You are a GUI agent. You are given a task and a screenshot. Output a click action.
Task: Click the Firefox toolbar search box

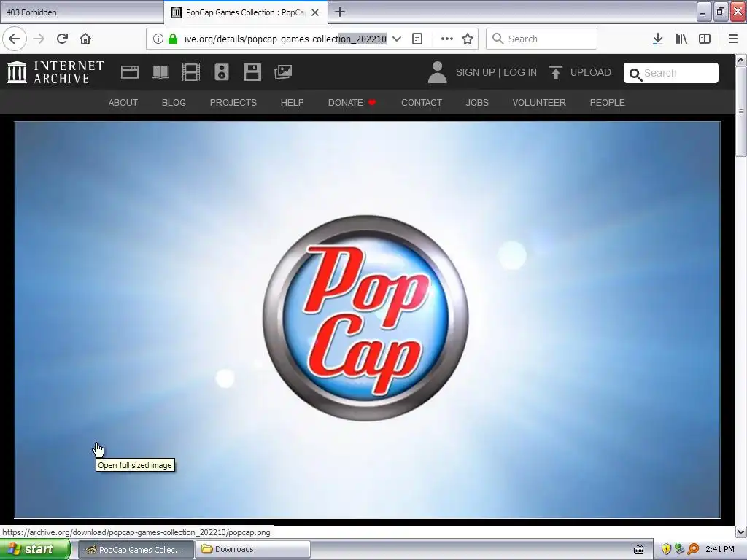coord(541,39)
